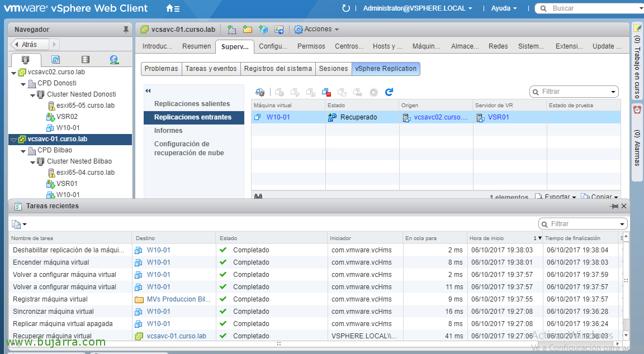Click the Exportar button below replication grid
This screenshot has height=354, width=644.
[557, 197]
